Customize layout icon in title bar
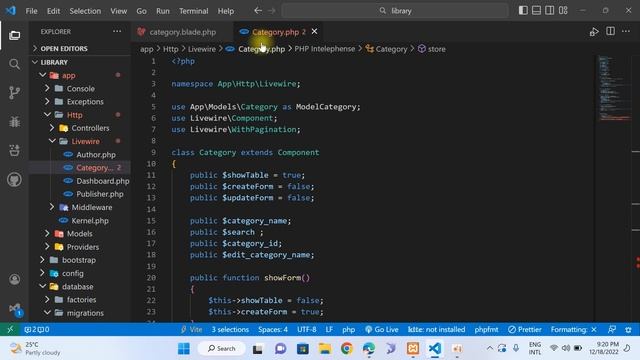Screen dimensions: 640x360 coord(563,11)
